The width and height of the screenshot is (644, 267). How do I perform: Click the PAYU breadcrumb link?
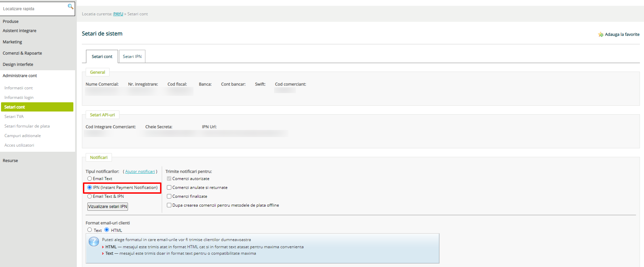tap(118, 14)
